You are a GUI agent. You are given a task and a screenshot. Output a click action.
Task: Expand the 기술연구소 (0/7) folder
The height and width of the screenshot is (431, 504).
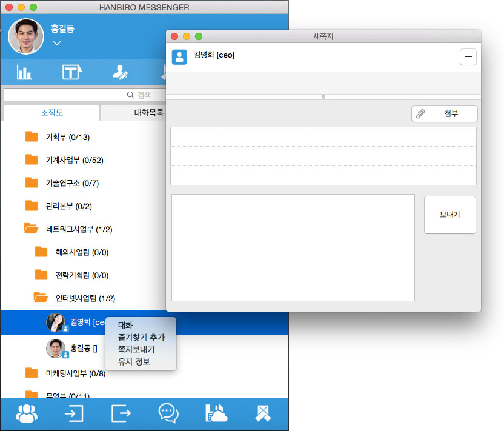tap(31, 182)
